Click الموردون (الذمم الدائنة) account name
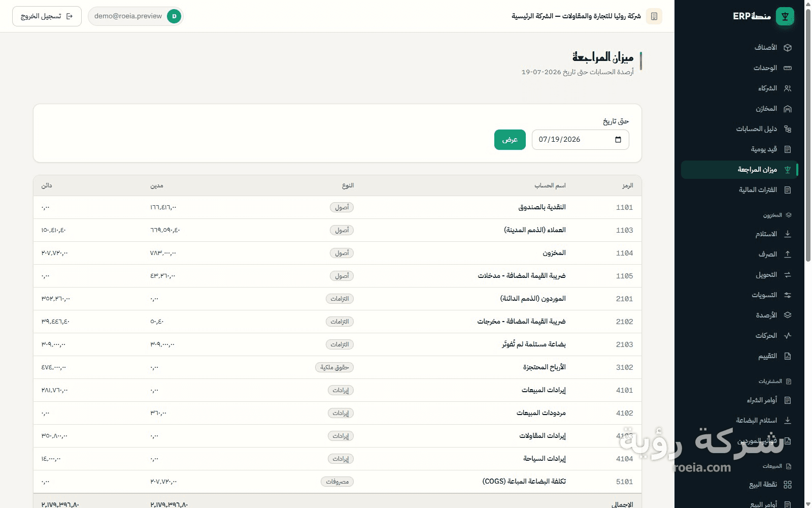Viewport: 812px width, 508px height. point(533,299)
